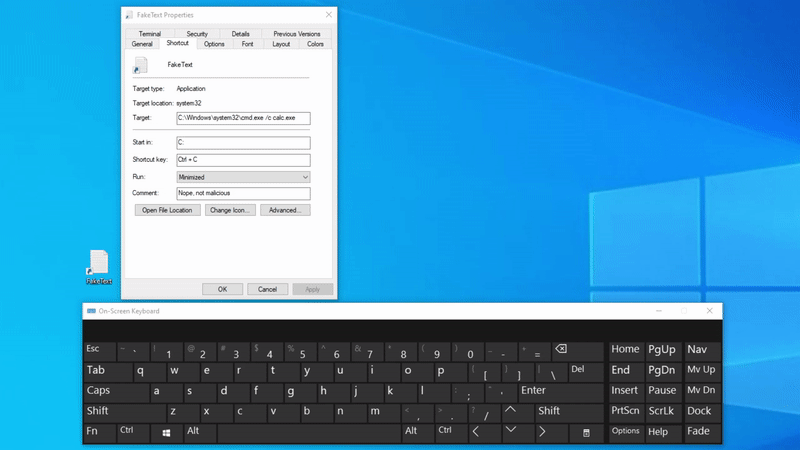Tap the Dock key
This screenshot has width=800, height=450.
(x=703, y=412)
